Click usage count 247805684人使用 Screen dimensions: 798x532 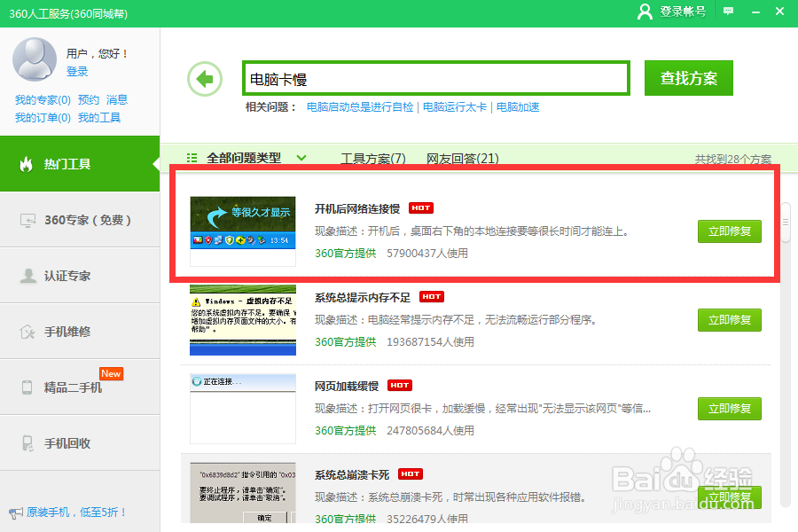coord(431,430)
